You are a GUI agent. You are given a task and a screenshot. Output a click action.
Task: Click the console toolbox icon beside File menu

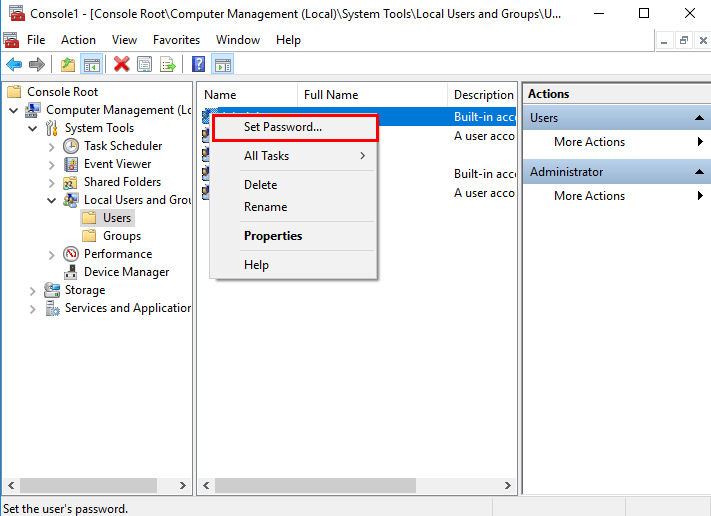(x=11, y=40)
